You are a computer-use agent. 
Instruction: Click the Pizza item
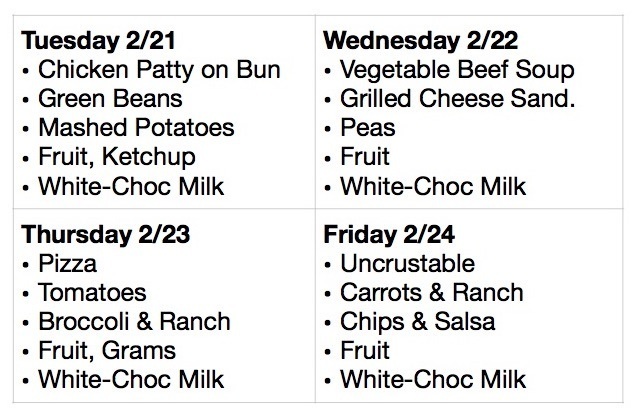67,264
